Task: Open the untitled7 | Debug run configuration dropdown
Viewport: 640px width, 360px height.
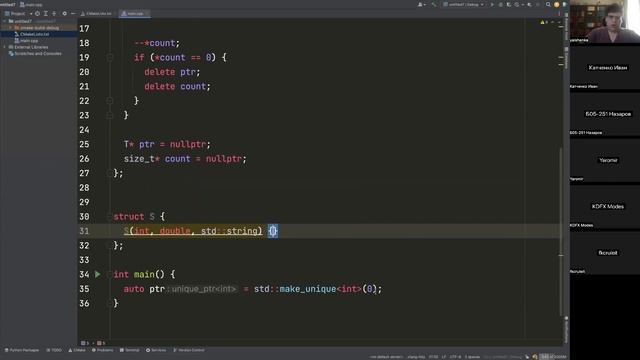Action: coord(464,4)
